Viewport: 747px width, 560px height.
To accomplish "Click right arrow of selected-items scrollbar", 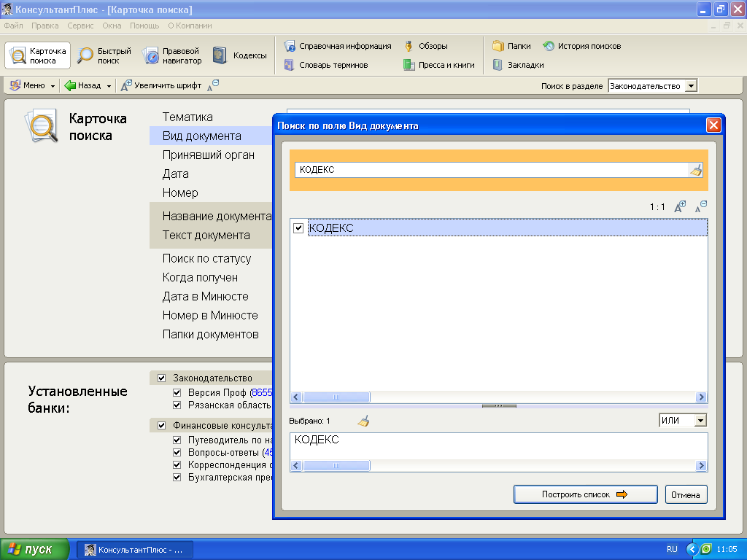I will pos(701,465).
